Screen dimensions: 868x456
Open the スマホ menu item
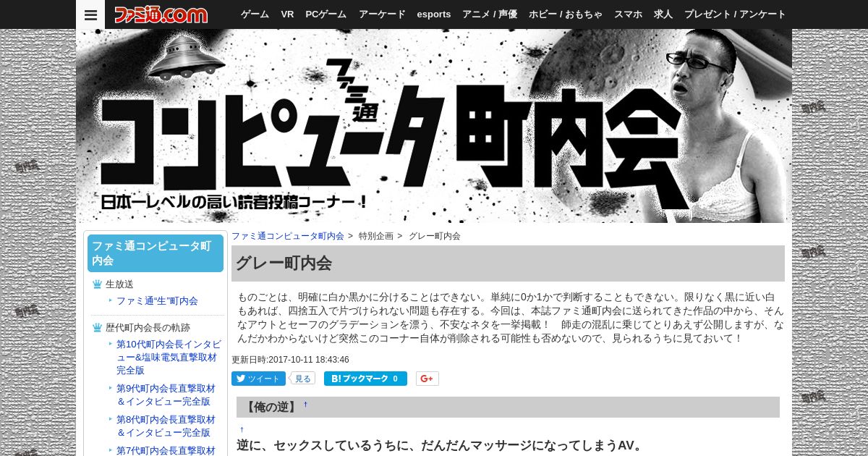pos(628,14)
